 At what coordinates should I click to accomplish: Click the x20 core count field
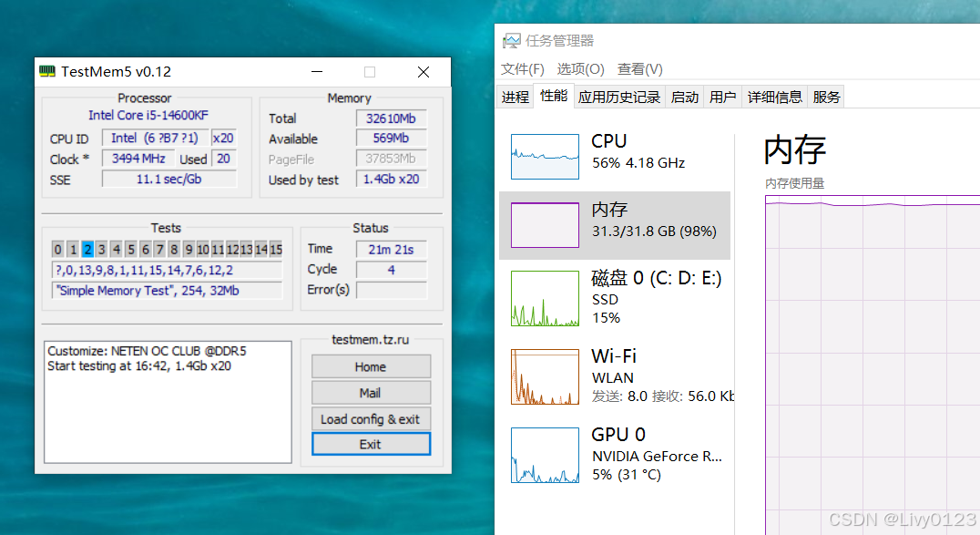pyautogui.click(x=223, y=139)
